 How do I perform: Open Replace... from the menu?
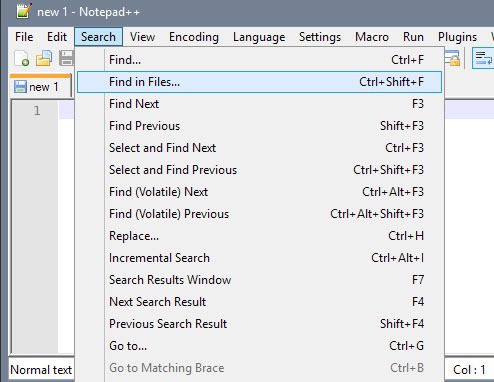[x=259, y=236]
